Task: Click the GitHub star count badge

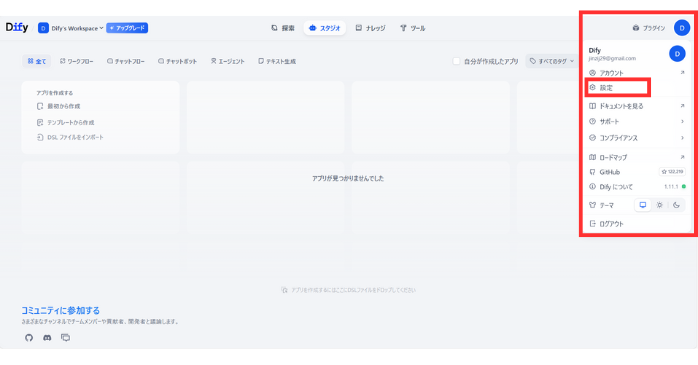Action: coord(672,172)
